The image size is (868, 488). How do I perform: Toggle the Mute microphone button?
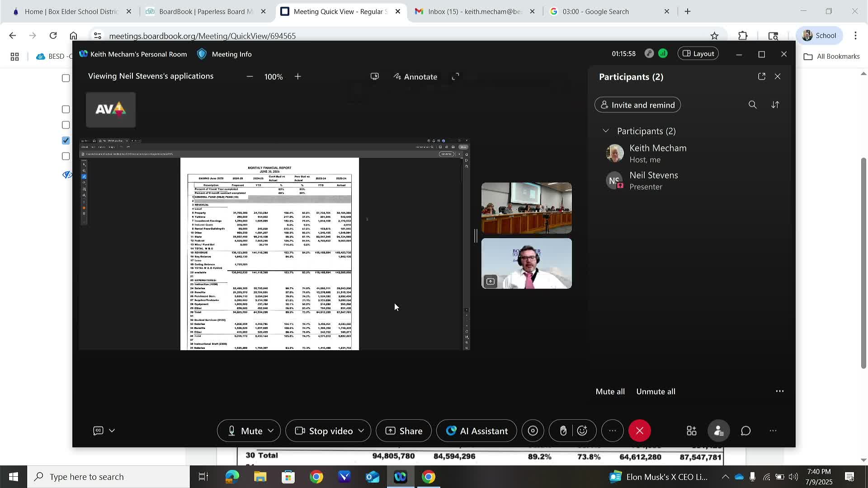click(245, 431)
